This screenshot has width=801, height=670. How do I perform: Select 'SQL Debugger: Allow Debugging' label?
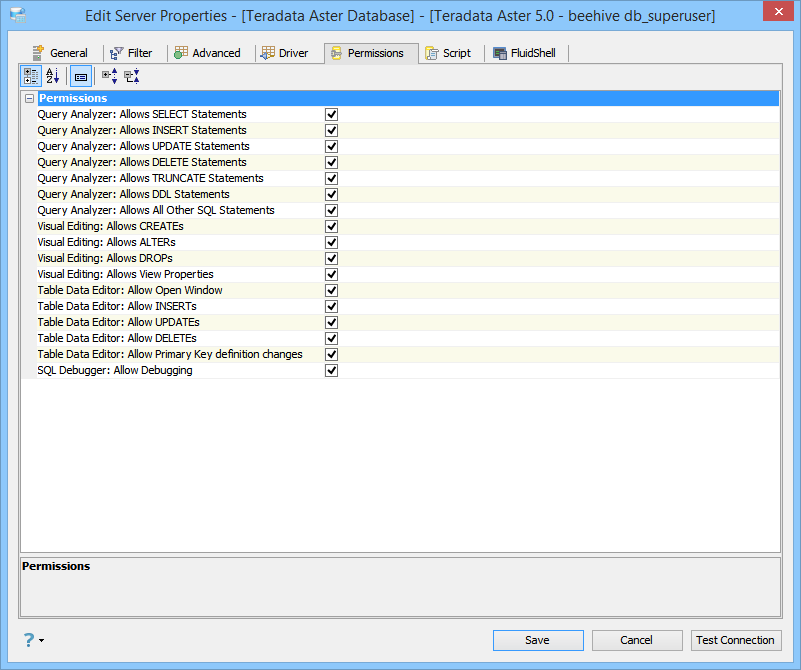115,370
